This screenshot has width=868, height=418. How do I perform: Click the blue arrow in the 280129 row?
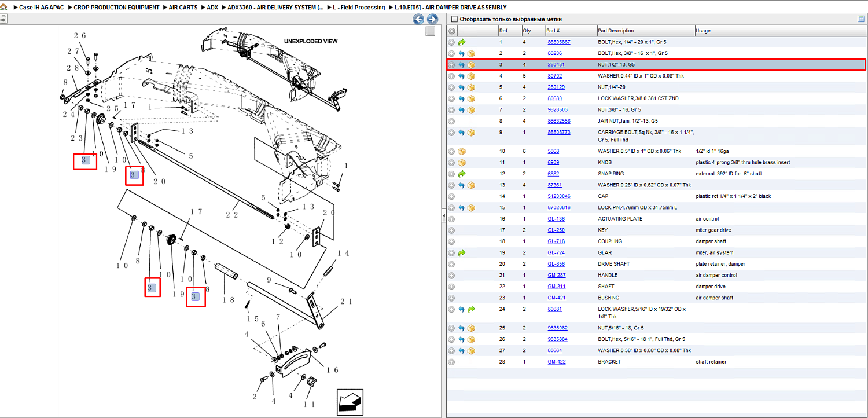point(462,87)
